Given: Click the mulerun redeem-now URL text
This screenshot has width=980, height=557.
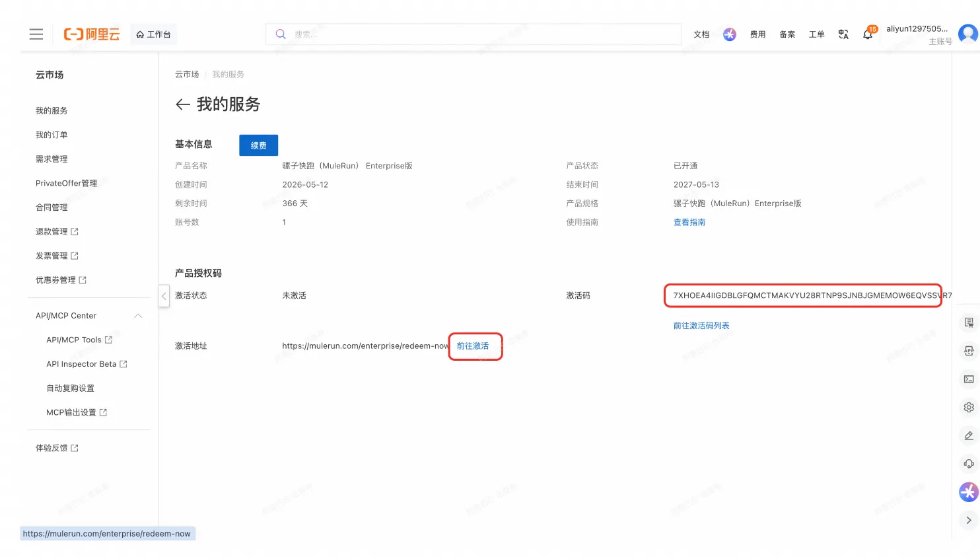Looking at the screenshot, I should 365,346.
